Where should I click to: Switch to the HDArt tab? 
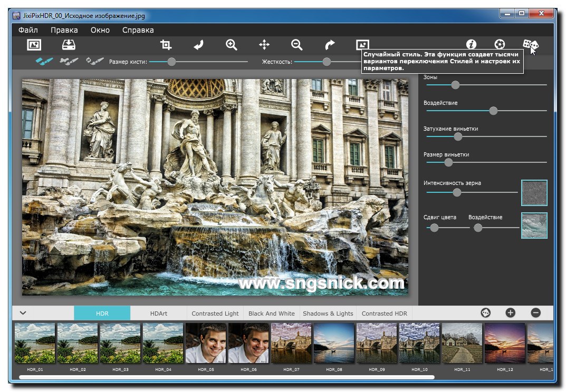(158, 313)
